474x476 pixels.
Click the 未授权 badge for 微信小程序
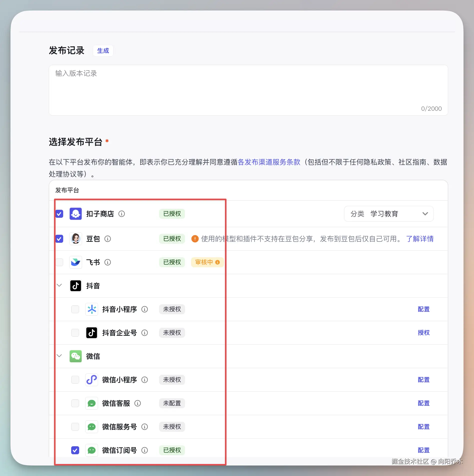[x=172, y=380]
